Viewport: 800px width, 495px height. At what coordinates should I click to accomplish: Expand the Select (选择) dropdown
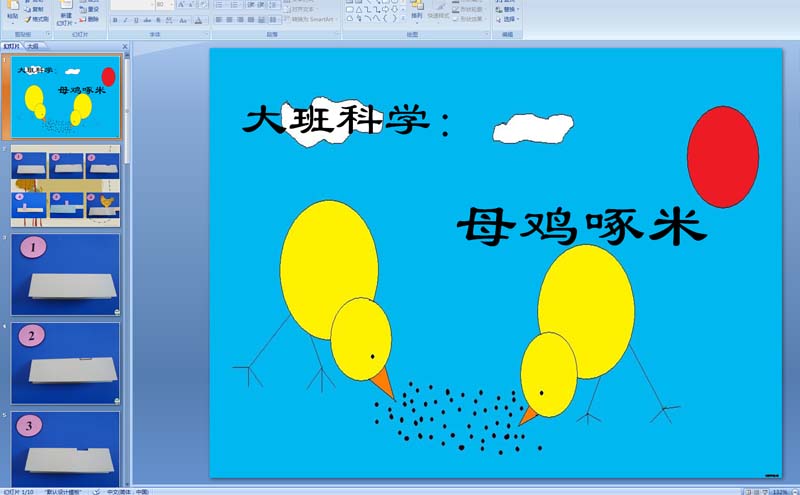coord(510,19)
